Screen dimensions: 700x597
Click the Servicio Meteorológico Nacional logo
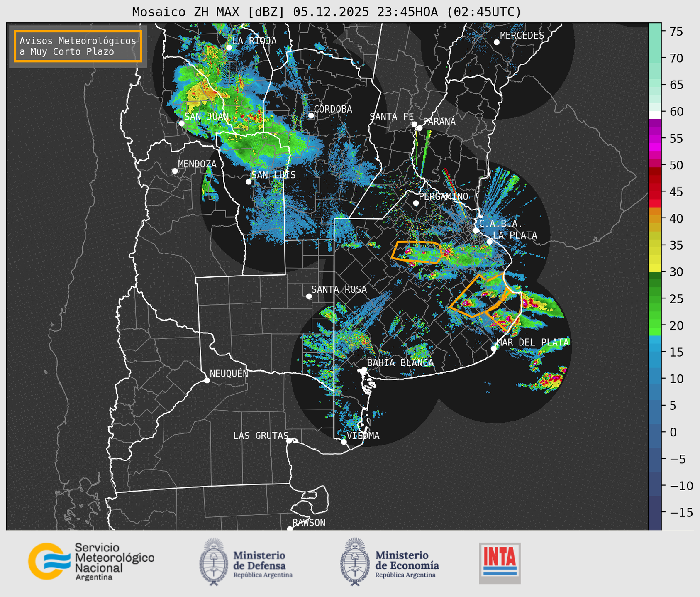point(91,561)
